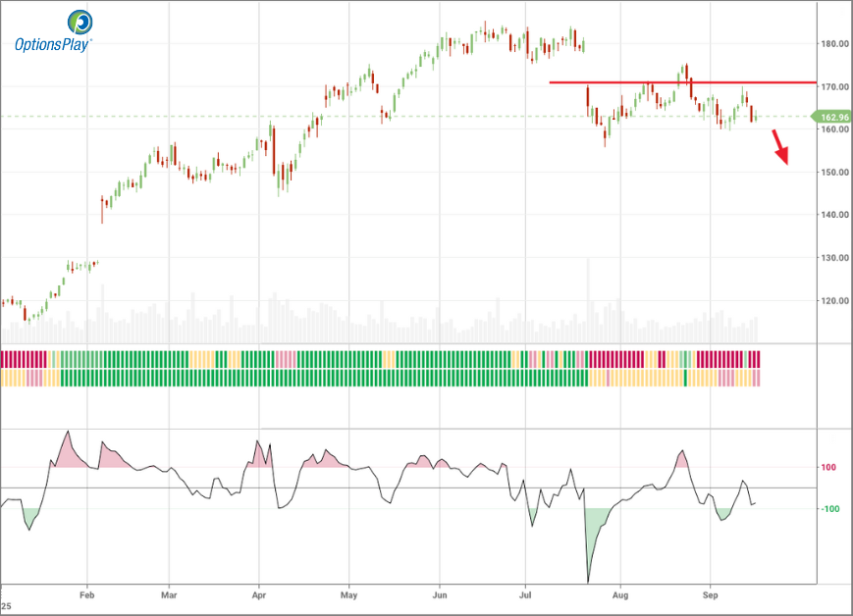
Task: Click the 170.00 price axis label
Action: tap(835, 87)
